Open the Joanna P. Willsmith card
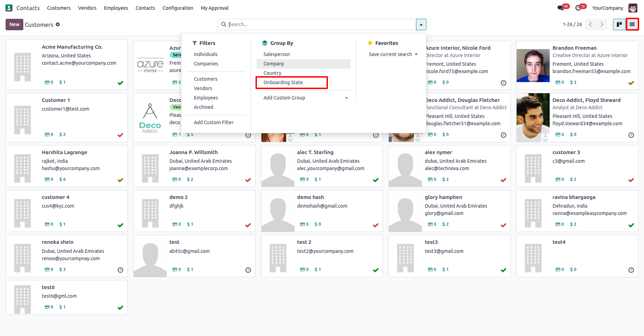This screenshot has height=336, width=644. (194, 166)
